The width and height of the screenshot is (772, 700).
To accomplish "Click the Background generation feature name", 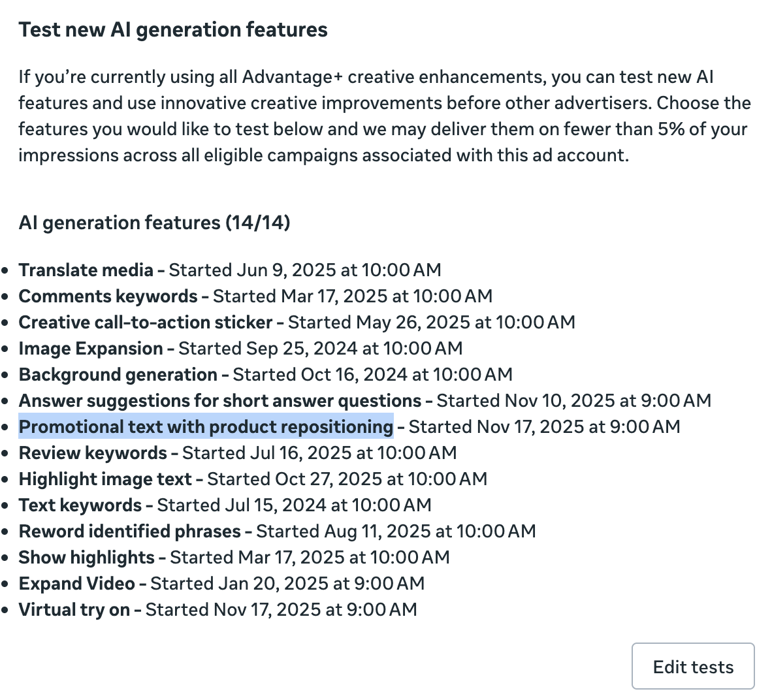I will 118,375.
